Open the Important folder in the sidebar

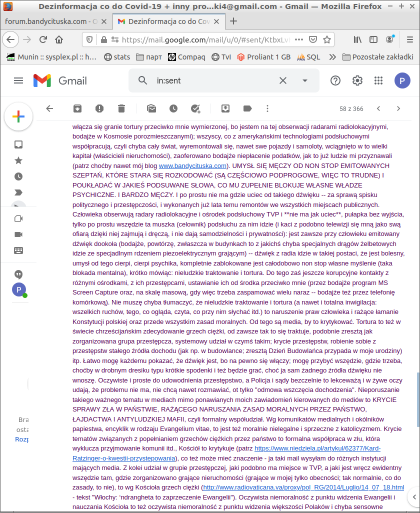18,192
